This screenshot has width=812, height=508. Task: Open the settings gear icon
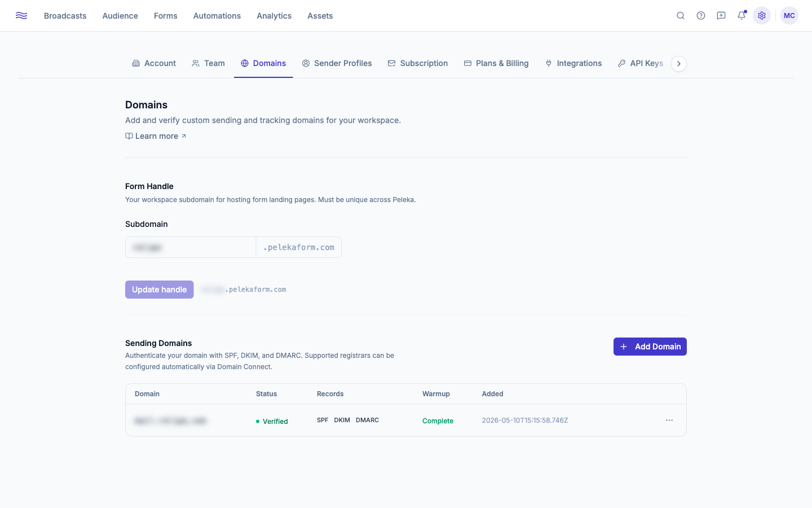(x=762, y=16)
